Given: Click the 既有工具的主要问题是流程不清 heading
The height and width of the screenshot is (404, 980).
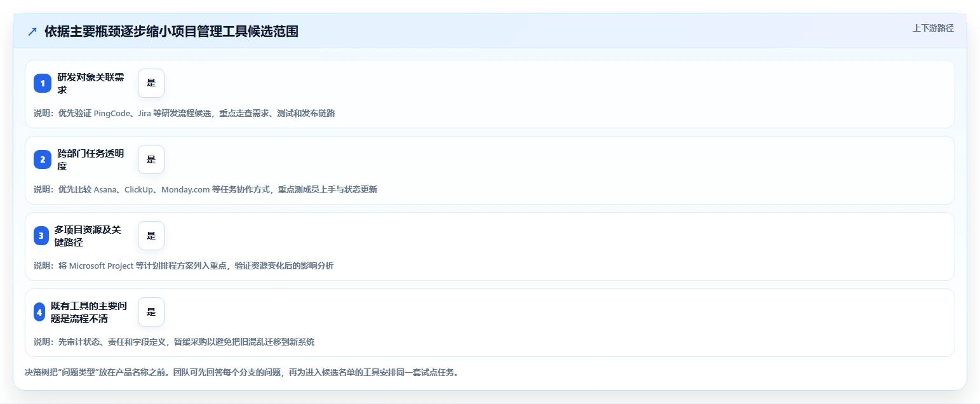Looking at the screenshot, I should coord(89,312).
